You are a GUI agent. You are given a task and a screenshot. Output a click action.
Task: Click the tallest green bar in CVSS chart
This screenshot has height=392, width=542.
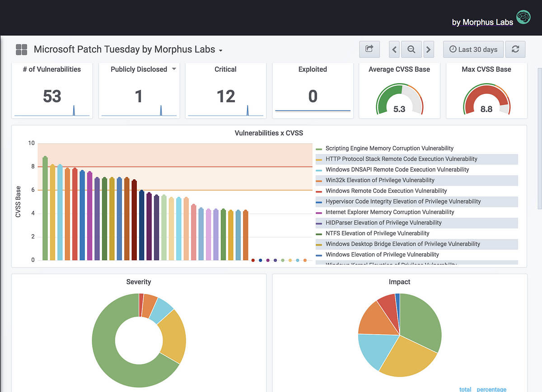click(x=45, y=208)
